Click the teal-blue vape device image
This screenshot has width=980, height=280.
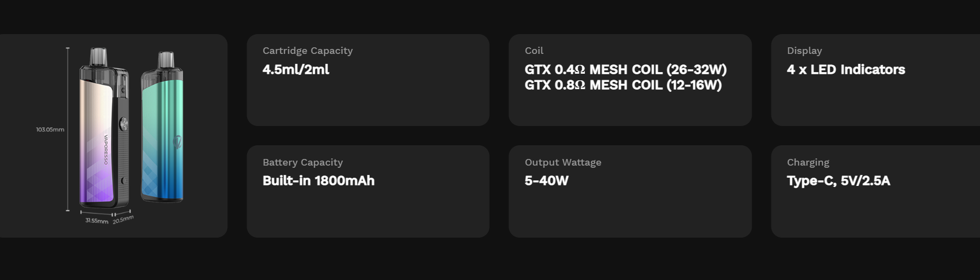(162, 127)
